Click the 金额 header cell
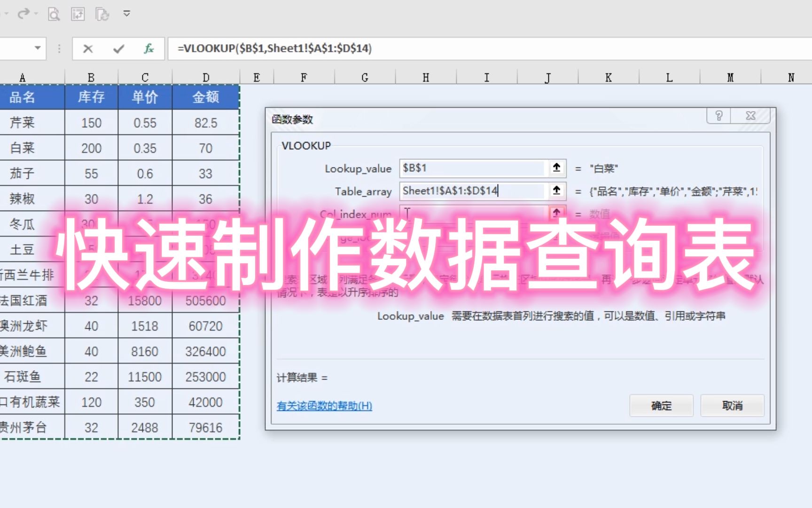This screenshot has width=812, height=508. (x=206, y=97)
